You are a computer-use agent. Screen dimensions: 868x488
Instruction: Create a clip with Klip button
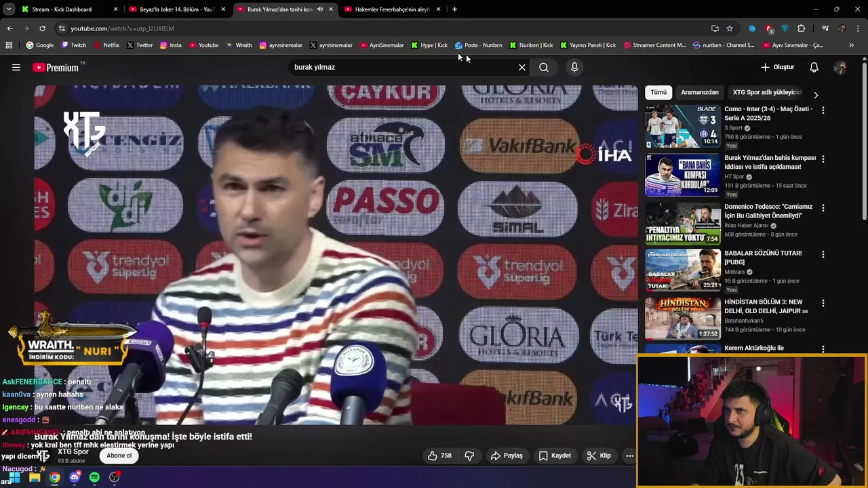[599, 455]
